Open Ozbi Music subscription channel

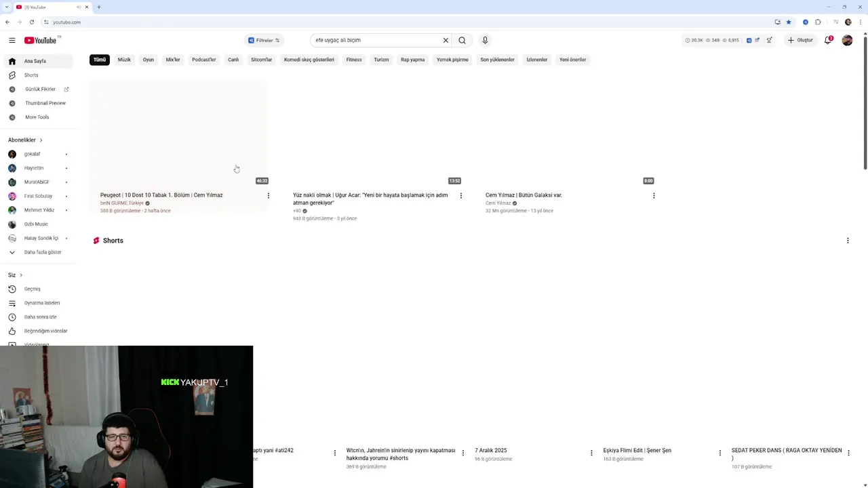[x=39, y=224]
